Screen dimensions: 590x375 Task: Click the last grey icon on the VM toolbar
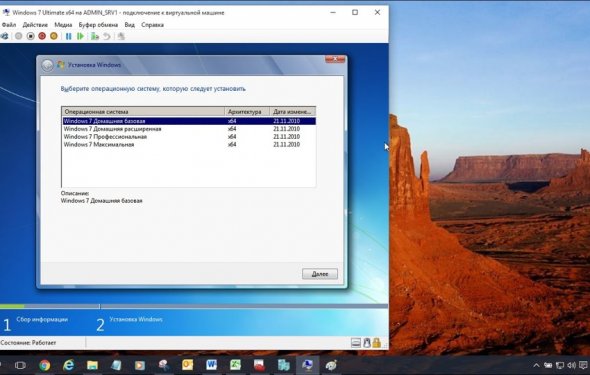(x=121, y=36)
